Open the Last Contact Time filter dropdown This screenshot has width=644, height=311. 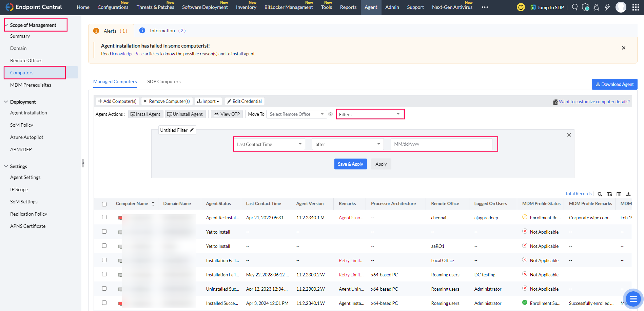(x=269, y=144)
